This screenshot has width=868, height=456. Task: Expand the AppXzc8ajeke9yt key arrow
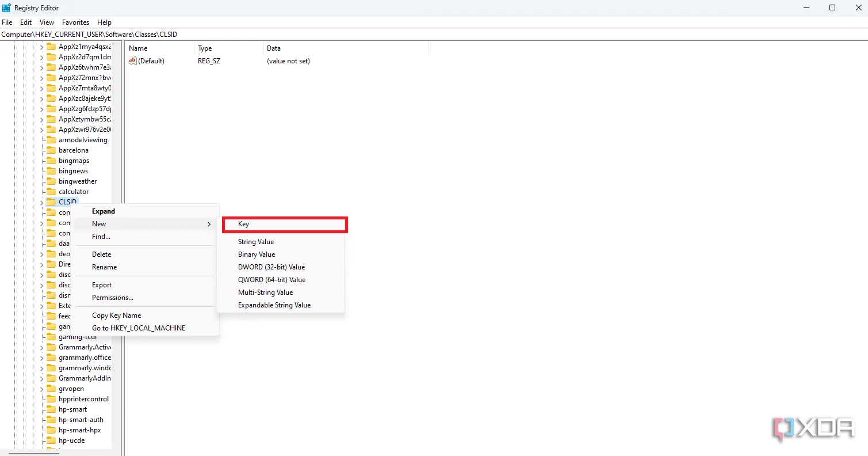pyautogui.click(x=41, y=99)
